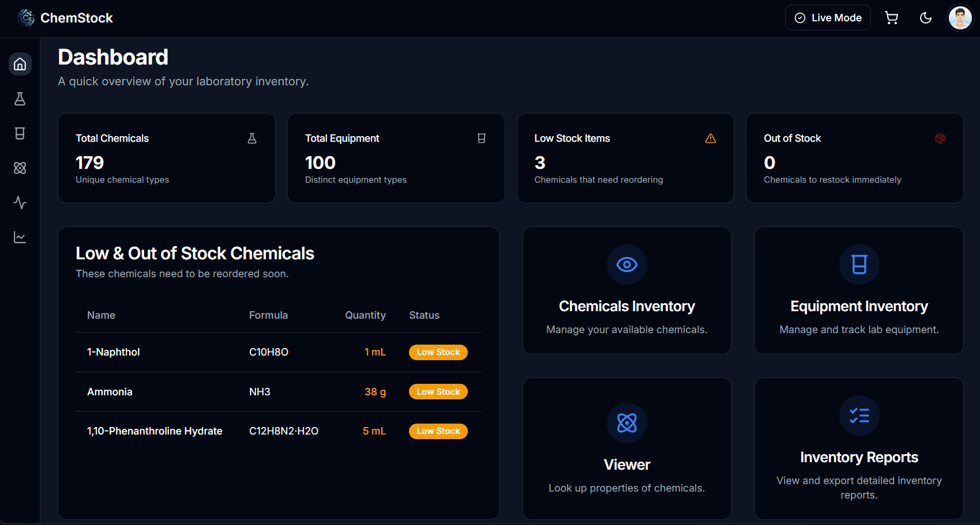The width and height of the screenshot is (980, 525).
Task: Select the 1-Naphthol row name
Action: [114, 352]
